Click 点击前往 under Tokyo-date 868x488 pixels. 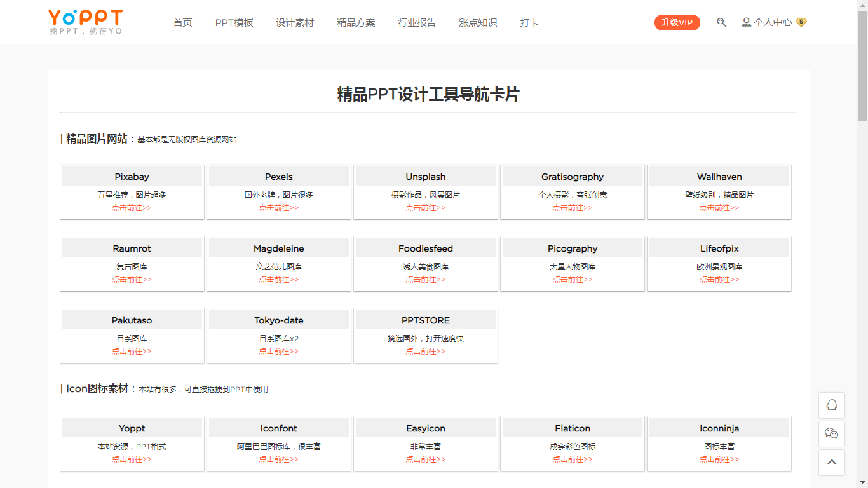tap(279, 351)
